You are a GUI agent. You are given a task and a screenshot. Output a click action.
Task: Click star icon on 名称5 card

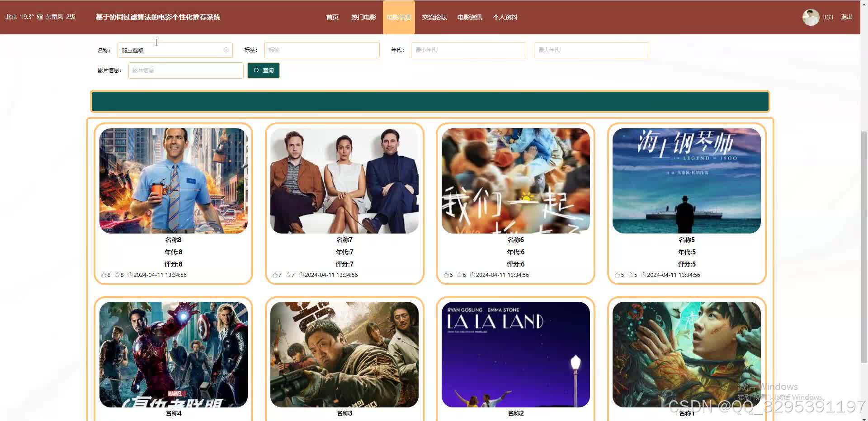(x=630, y=275)
